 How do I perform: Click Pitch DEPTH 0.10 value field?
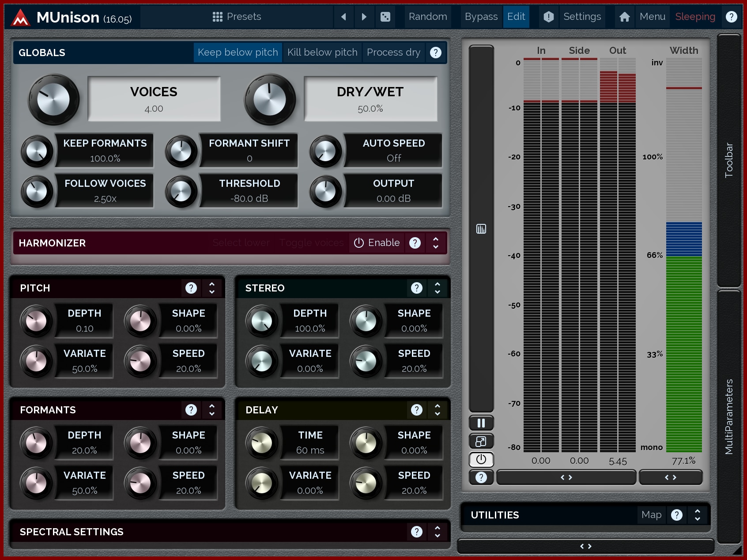[x=85, y=321]
